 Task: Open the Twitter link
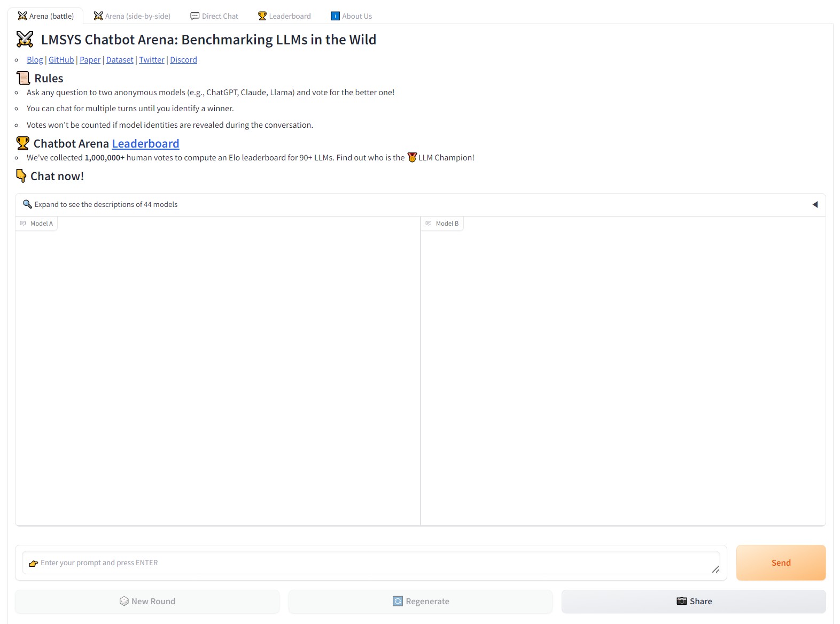click(x=152, y=60)
